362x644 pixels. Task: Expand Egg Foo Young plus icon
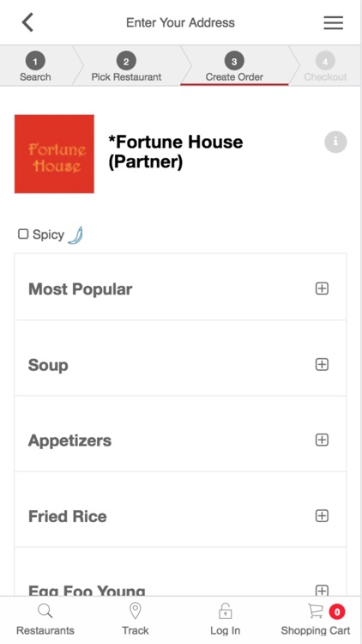[x=322, y=590]
